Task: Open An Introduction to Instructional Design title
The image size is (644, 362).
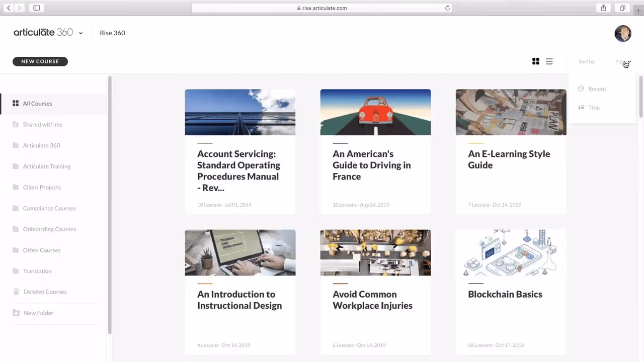Action: tap(239, 300)
